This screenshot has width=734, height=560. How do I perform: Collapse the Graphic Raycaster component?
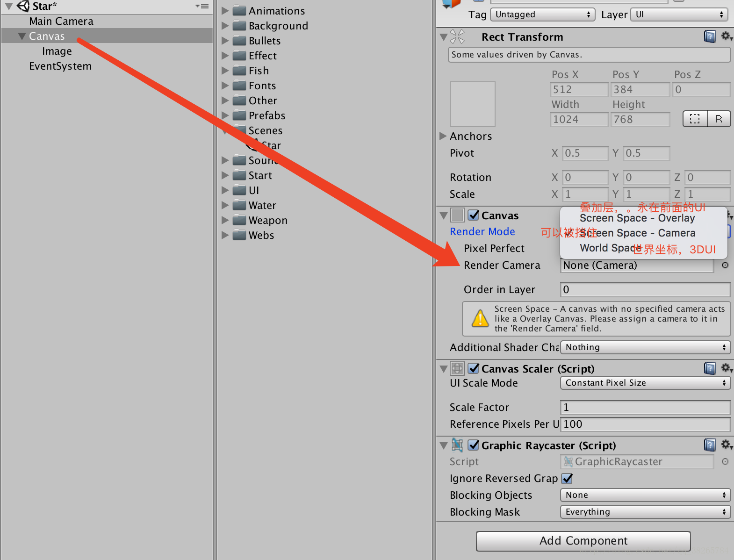coord(444,445)
